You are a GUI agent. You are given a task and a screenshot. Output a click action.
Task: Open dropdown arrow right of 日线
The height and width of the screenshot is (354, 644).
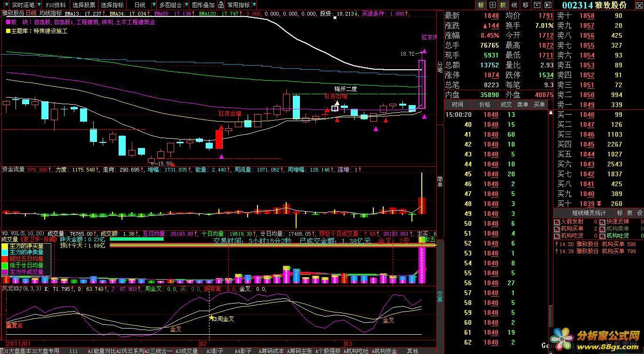coord(154,5)
